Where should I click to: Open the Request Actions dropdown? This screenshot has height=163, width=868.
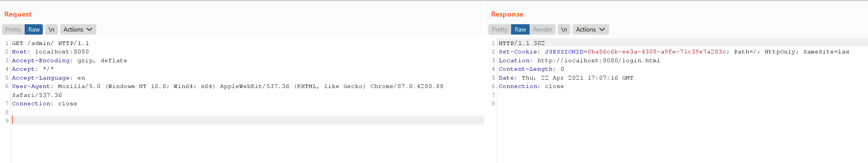pos(78,30)
